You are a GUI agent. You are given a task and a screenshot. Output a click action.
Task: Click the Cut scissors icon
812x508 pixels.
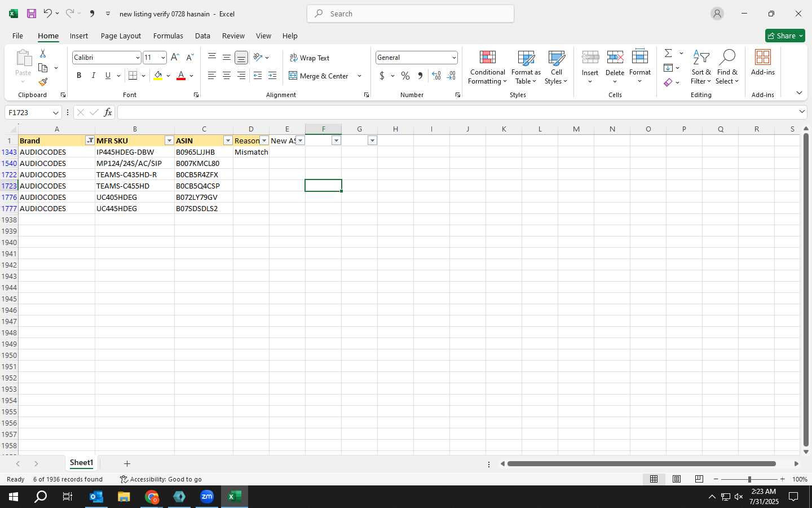tap(43, 54)
